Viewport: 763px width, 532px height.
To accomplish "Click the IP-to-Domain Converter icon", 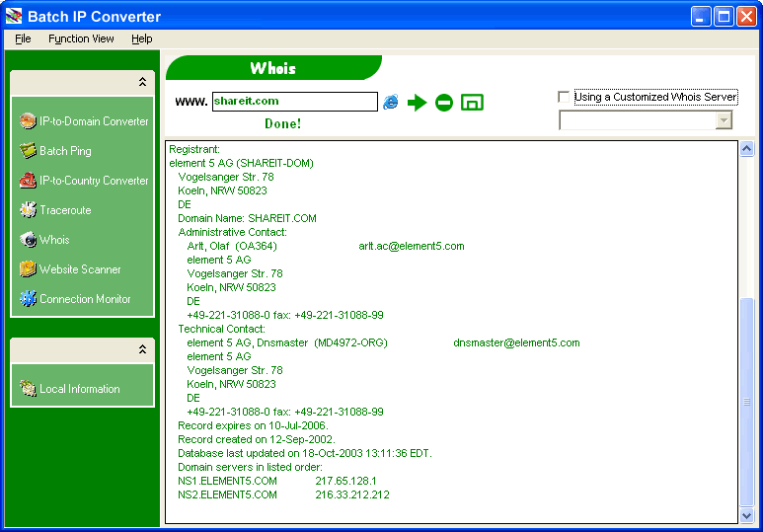I will (28, 121).
